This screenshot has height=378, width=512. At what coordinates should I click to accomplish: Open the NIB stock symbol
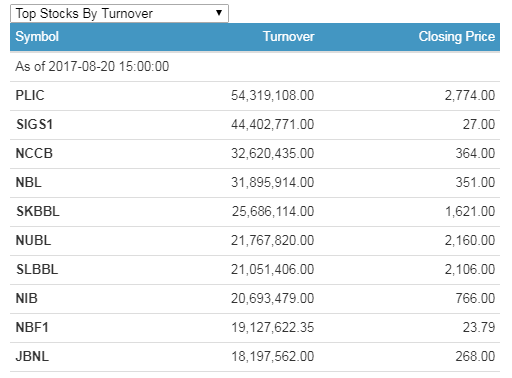click(27, 298)
